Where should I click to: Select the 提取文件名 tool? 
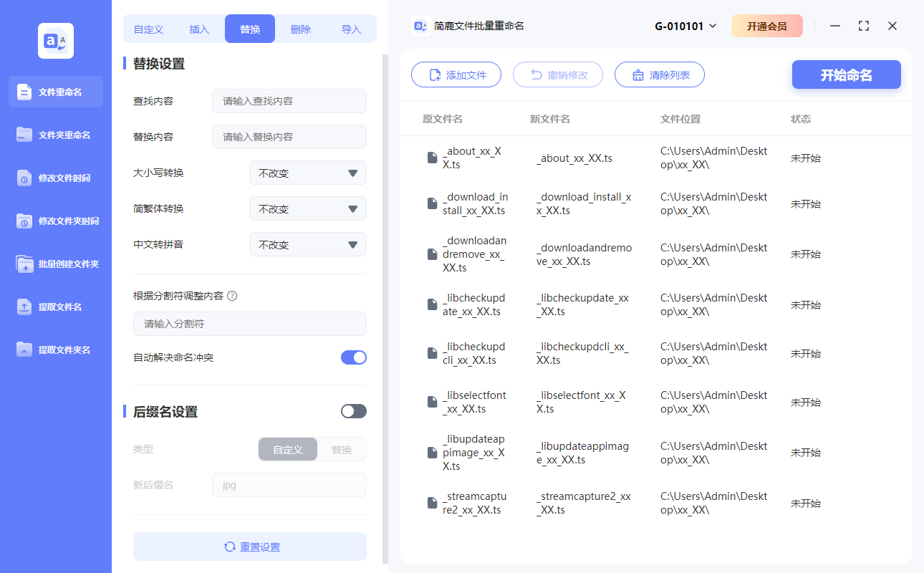tap(55, 307)
